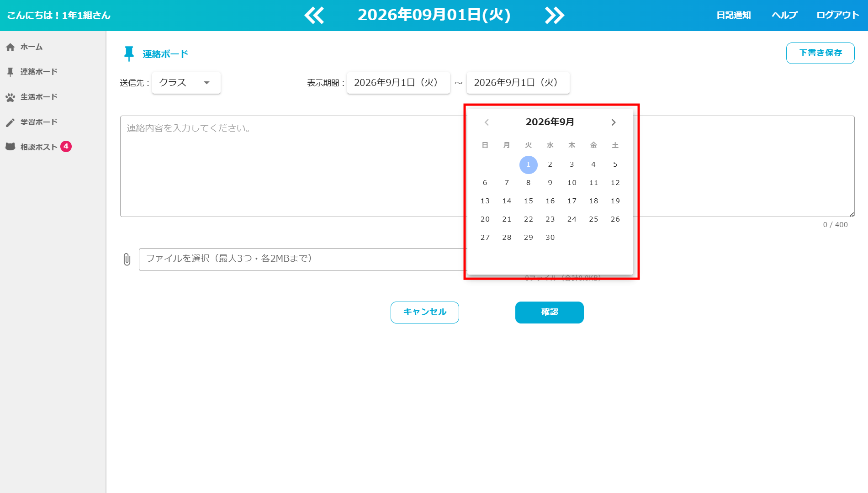Image resolution: width=868 pixels, height=493 pixels.
Task: Open 学習ボード pencil icon in sidebar
Action: coord(11,122)
